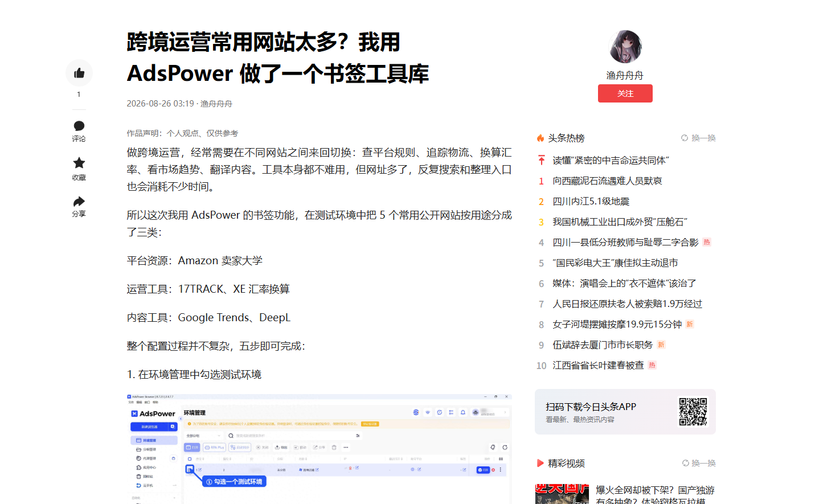Open hot topic 四川内江5.1级地震
The height and width of the screenshot is (504, 815).
pyautogui.click(x=591, y=202)
